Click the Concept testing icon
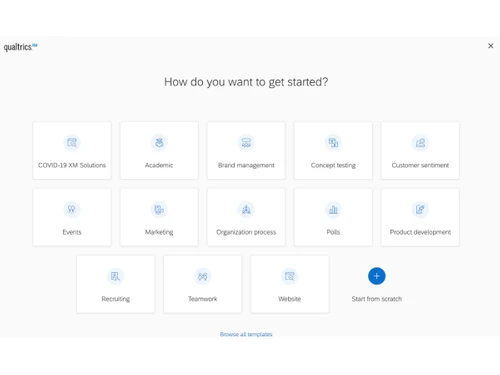 point(333,143)
